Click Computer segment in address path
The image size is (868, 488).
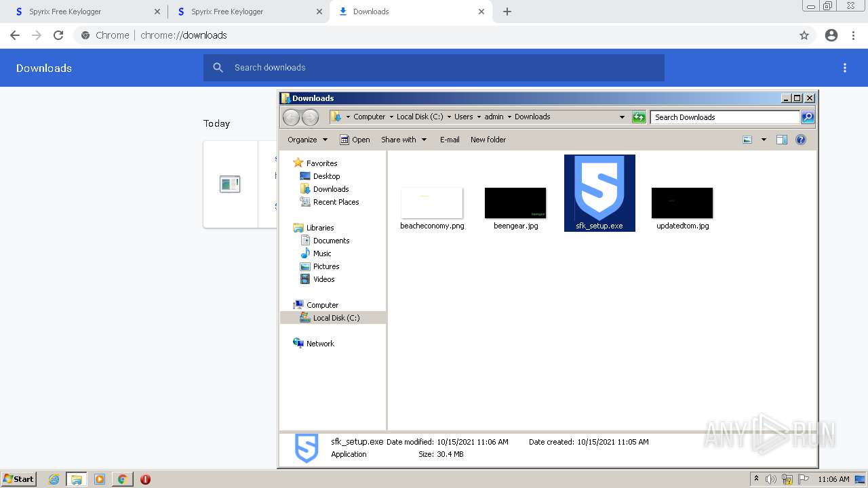click(x=369, y=117)
